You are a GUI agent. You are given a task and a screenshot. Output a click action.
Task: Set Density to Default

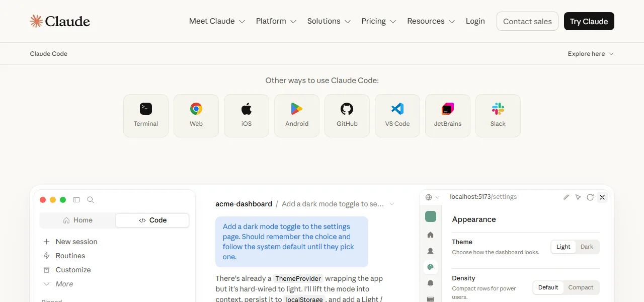coord(548,287)
